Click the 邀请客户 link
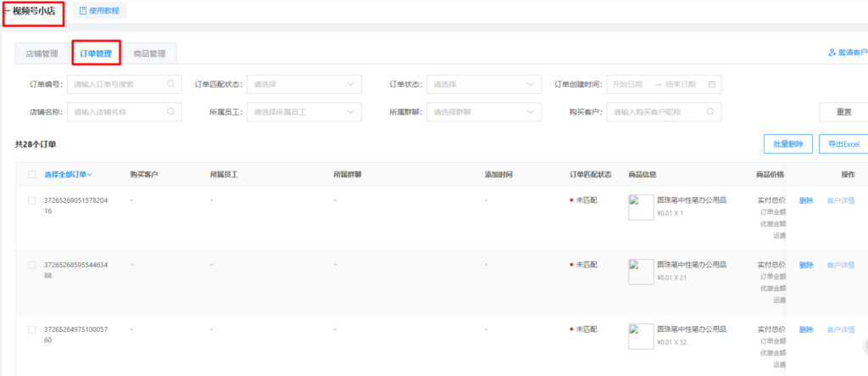Screen dimensions: 868x376 tap(853, 53)
